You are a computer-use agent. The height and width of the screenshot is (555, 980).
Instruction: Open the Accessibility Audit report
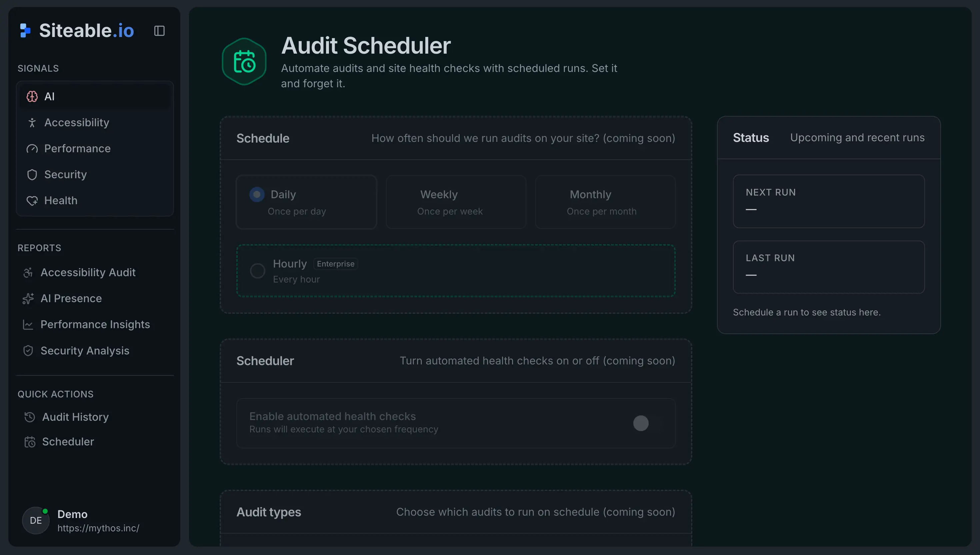pos(88,273)
